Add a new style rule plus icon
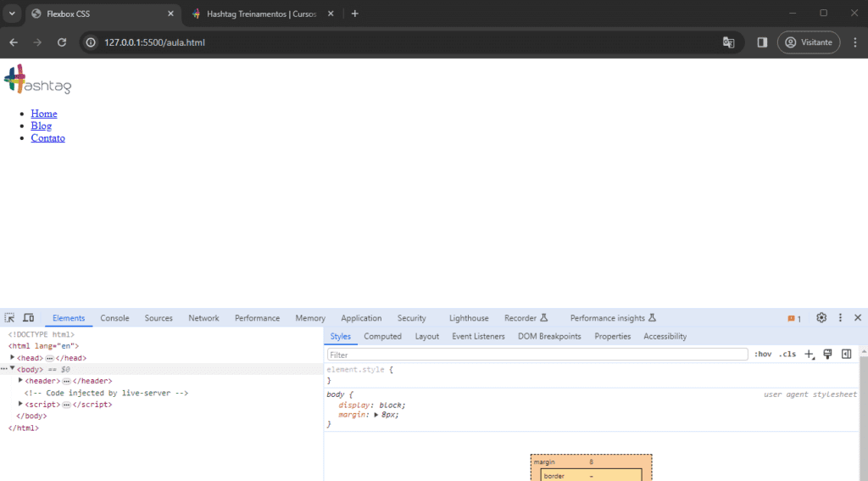Viewport: 868px width, 481px height. (810, 354)
